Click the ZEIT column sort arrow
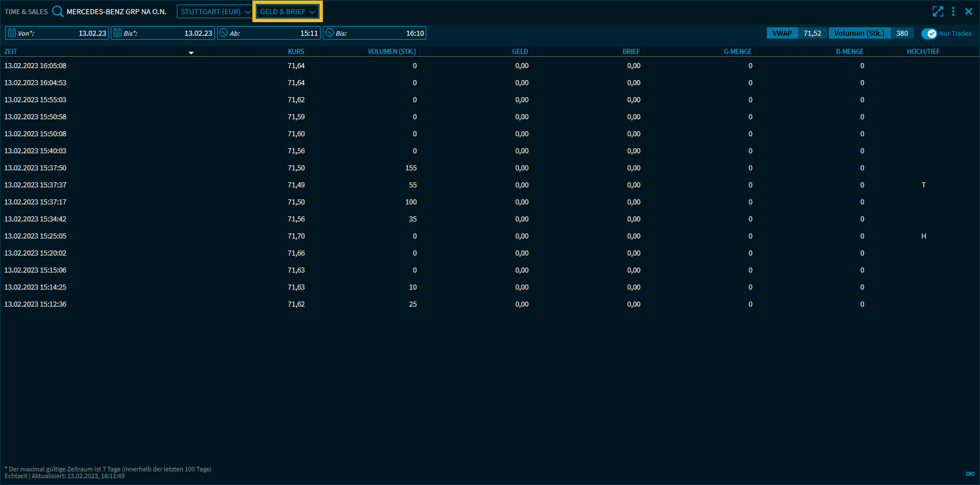 191,52
